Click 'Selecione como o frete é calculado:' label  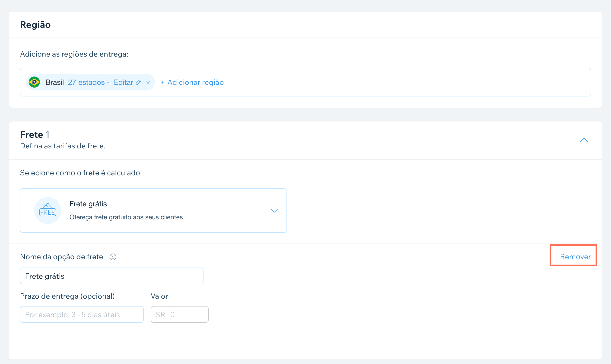click(x=81, y=173)
